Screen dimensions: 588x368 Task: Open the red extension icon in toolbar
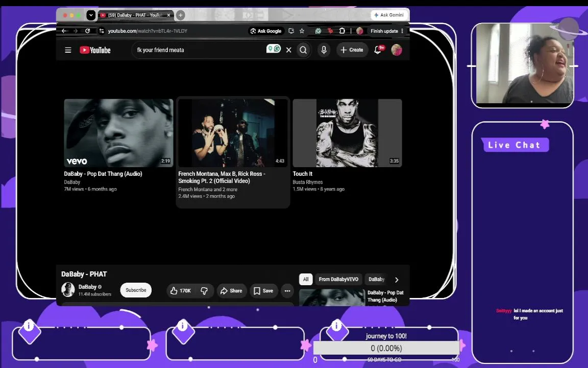coord(330,31)
